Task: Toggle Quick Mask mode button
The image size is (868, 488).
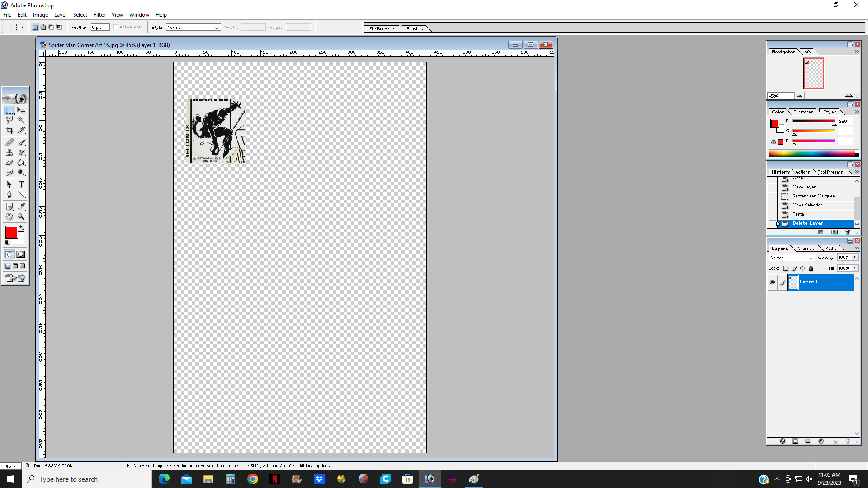Action: [x=21, y=254]
